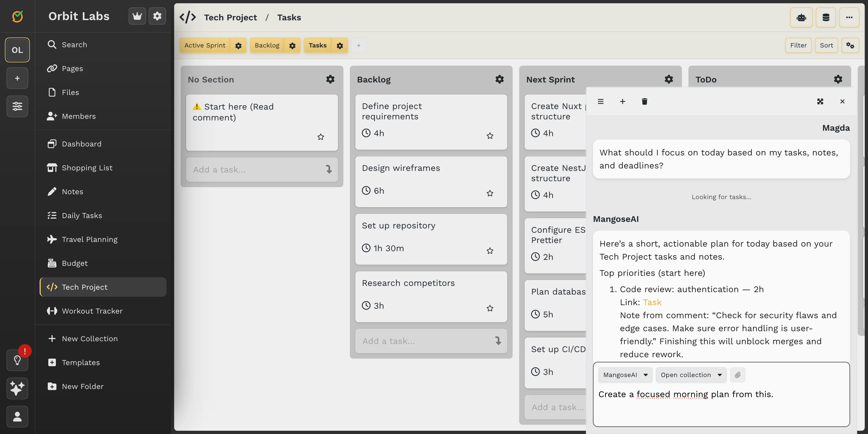This screenshot has width=868, height=434.
Task: Delete chat using trash icon
Action: click(644, 101)
